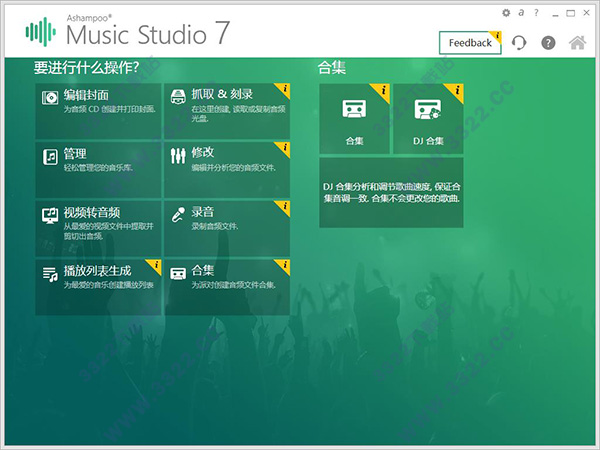The height and width of the screenshot is (450, 600).
Task: Click the Music Studio 7 title text
Action: (x=148, y=34)
